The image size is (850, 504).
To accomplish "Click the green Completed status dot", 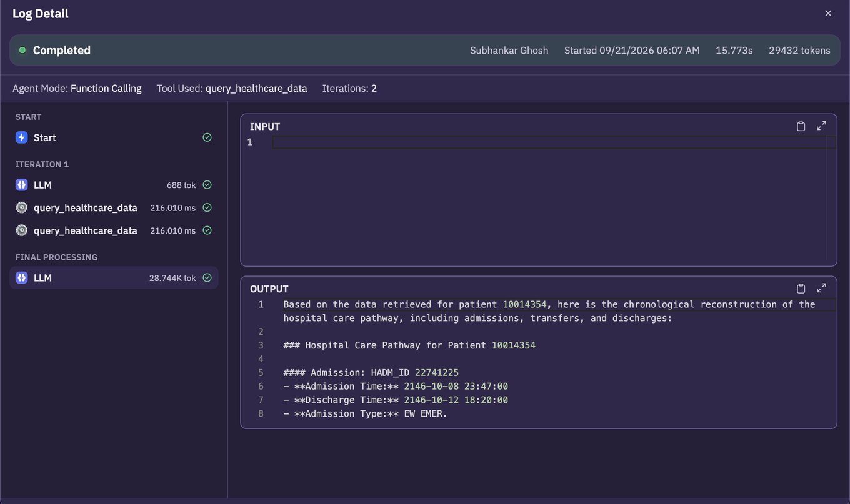I will 22,50.
